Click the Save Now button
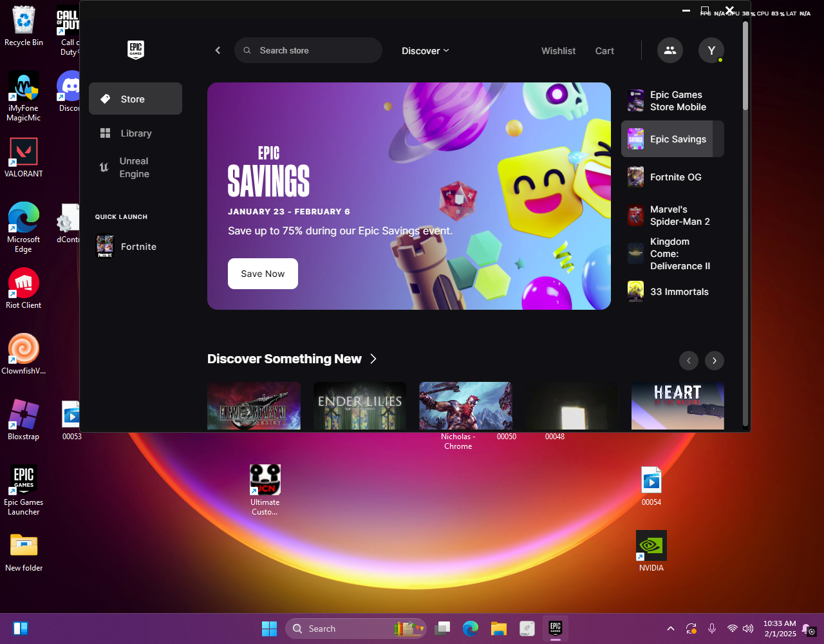The height and width of the screenshot is (644, 824). click(x=263, y=274)
